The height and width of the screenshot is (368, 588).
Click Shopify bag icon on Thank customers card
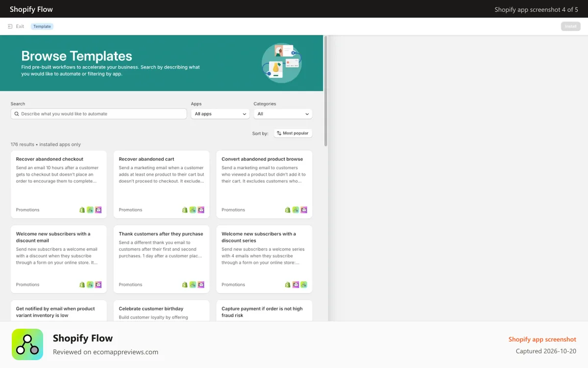185,285
